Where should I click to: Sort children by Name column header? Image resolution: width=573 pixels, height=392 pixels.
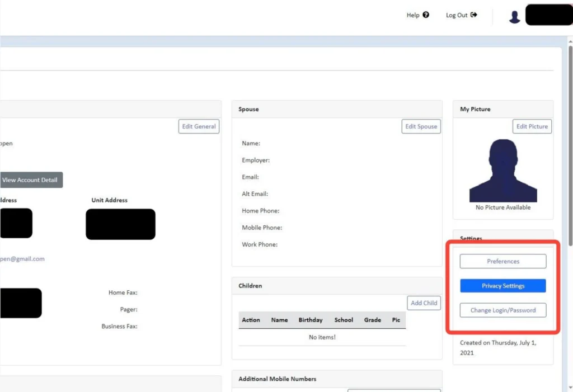tap(279, 320)
